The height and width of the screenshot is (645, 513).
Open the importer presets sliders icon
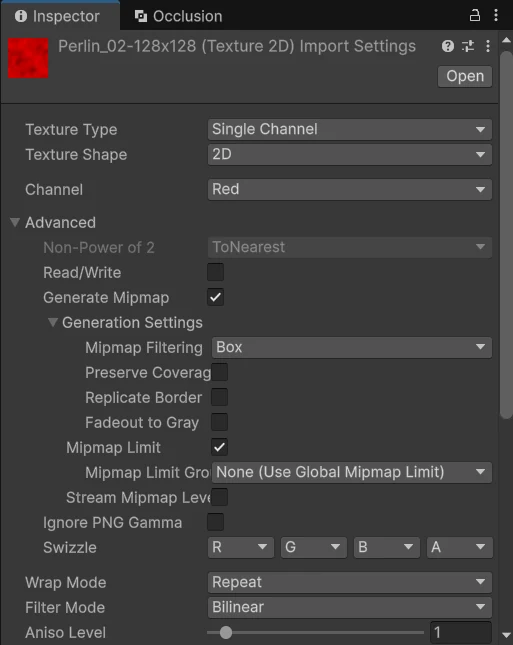coord(468,46)
